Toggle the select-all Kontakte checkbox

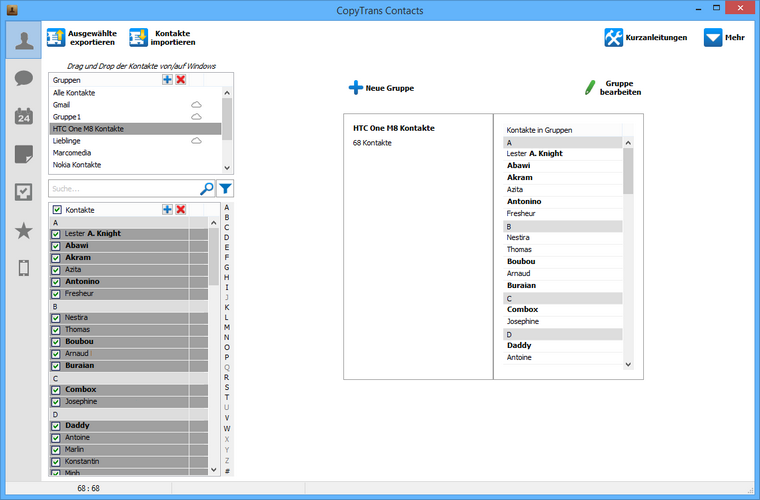[57, 210]
